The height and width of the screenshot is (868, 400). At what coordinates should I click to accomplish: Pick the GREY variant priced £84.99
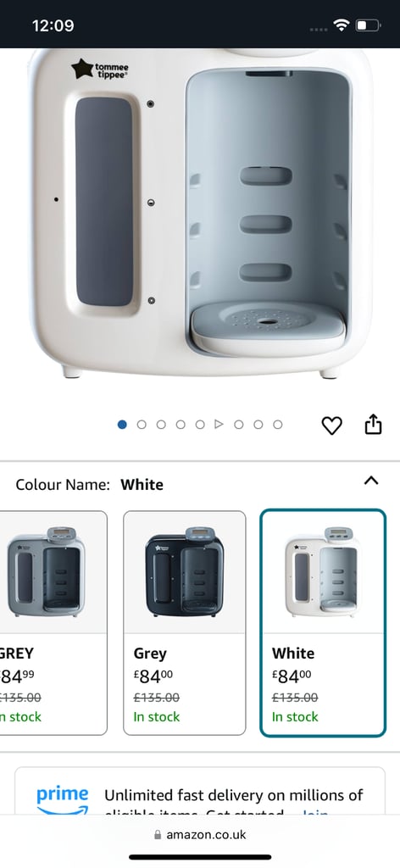point(53,623)
